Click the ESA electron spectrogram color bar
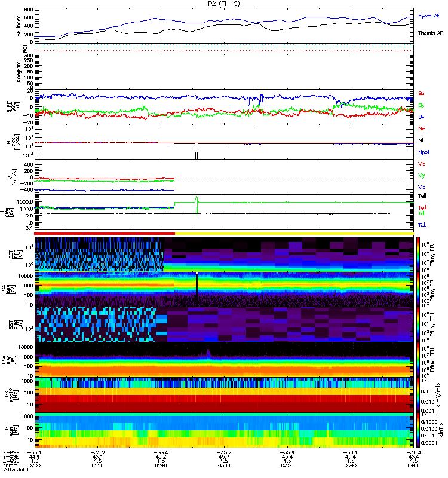 [418, 360]
